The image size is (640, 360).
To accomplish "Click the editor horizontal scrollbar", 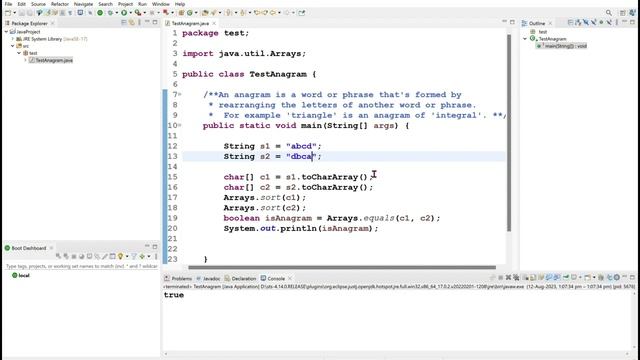I will coord(342,267).
